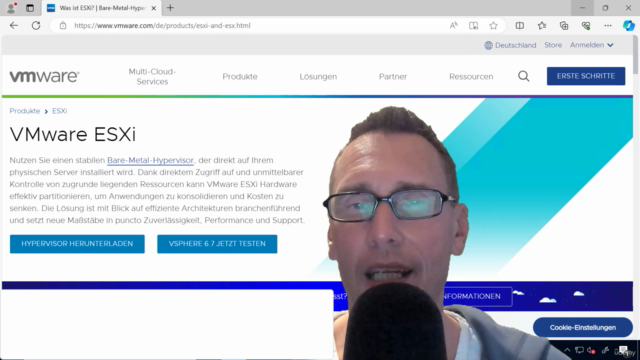Open the site search magnifier icon
The image size is (640, 360).
click(524, 76)
